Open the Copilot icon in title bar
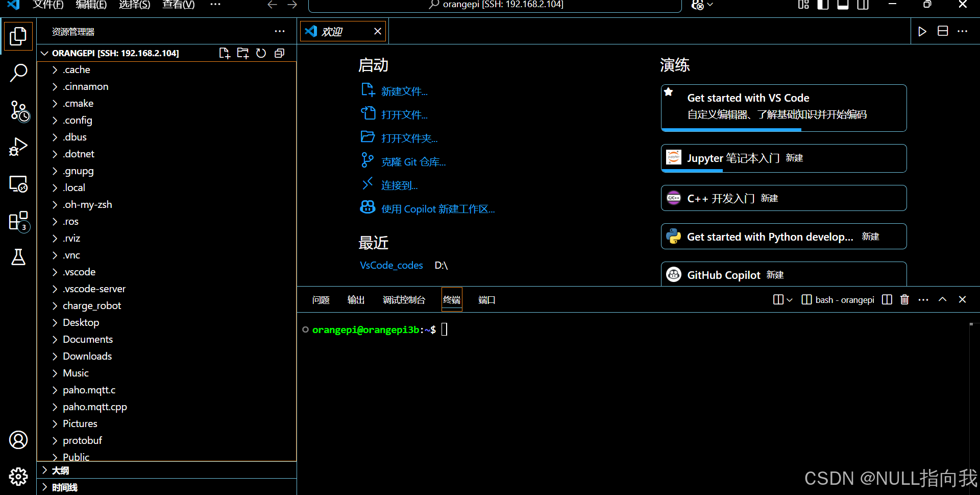This screenshot has width=980, height=495. (x=697, y=5)
